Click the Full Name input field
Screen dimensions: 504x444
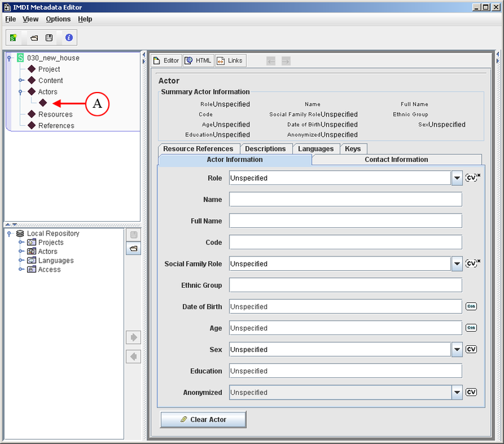[x=346, y=221]
